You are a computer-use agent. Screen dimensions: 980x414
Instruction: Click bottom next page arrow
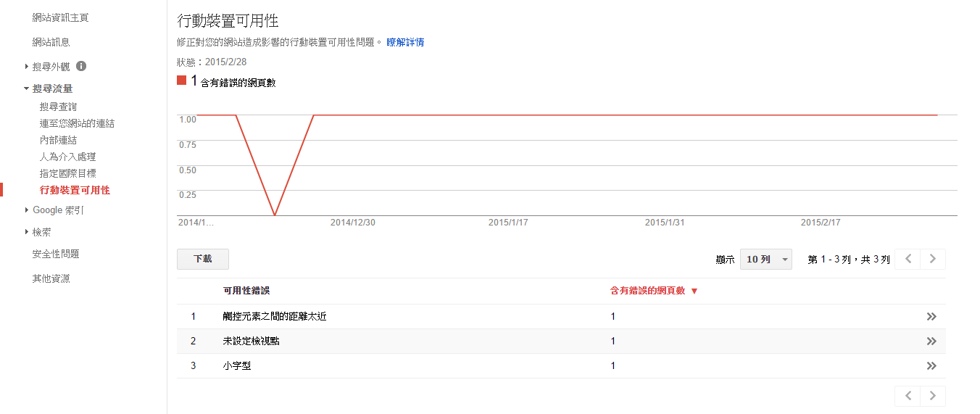tap(933, 396)
